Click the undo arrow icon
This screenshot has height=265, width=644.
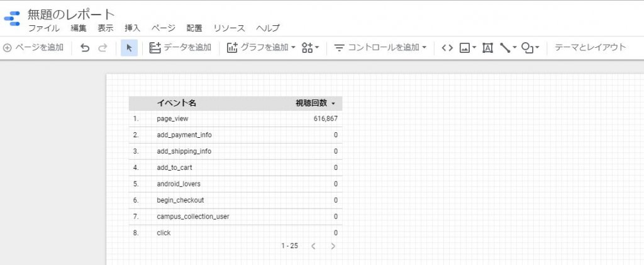[85, 48]
